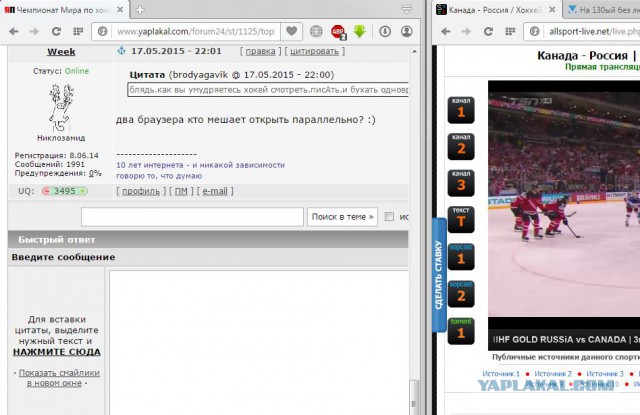The height and width of the screenshot is (415, 640).
Task: Click the globe icon in left browser toolbar
Action: tap(316, 31)
